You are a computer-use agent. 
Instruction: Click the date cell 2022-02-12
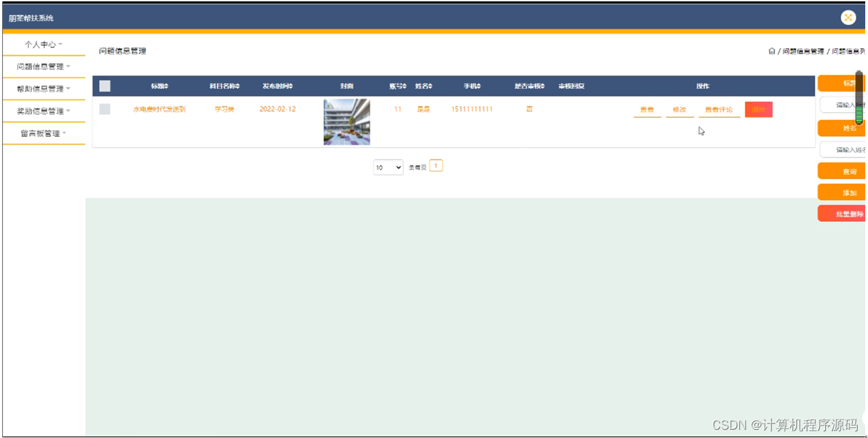(277, 109)
